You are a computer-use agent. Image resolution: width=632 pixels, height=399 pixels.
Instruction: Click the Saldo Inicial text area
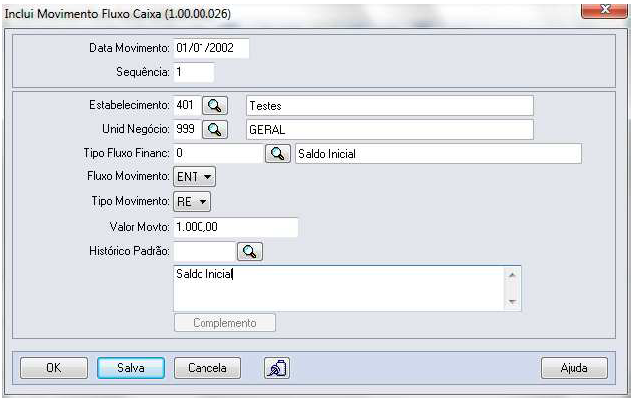pos(339,288)
